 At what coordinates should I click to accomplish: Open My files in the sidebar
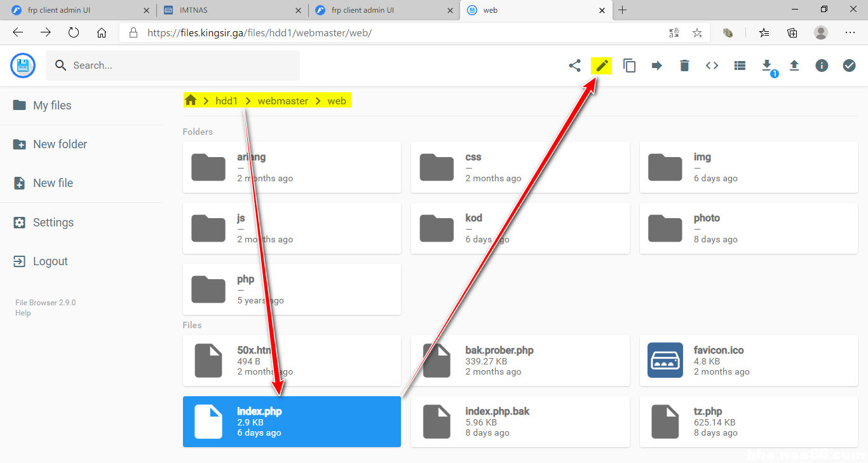pyautogui.click(x=81, y=106)
